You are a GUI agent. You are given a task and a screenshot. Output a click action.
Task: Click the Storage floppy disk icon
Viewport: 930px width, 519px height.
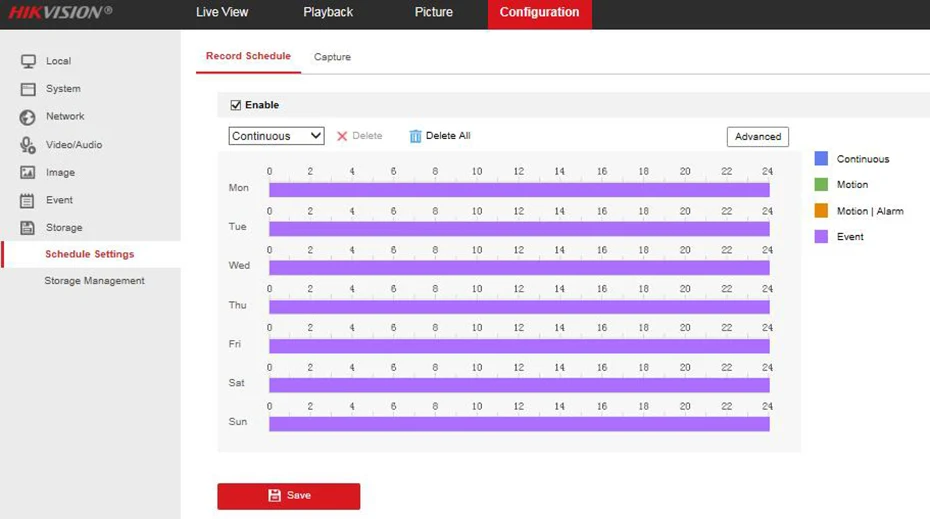coord(27,227)
